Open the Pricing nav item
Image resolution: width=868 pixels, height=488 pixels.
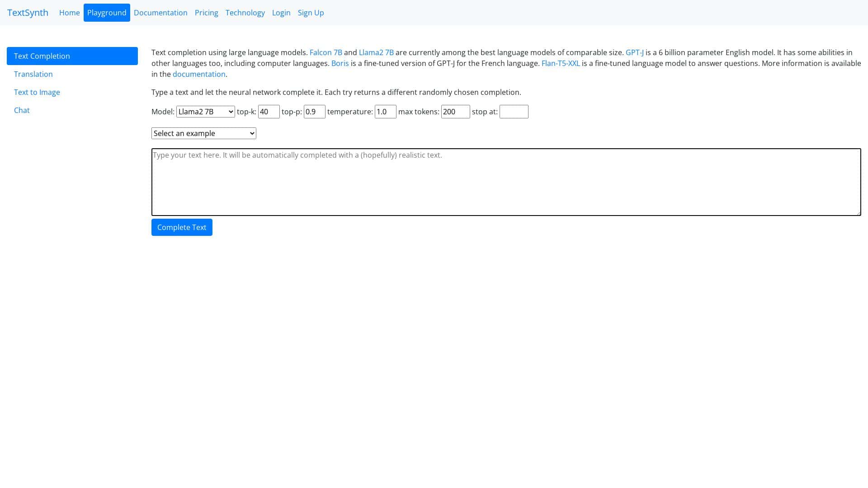click(206, 13)
